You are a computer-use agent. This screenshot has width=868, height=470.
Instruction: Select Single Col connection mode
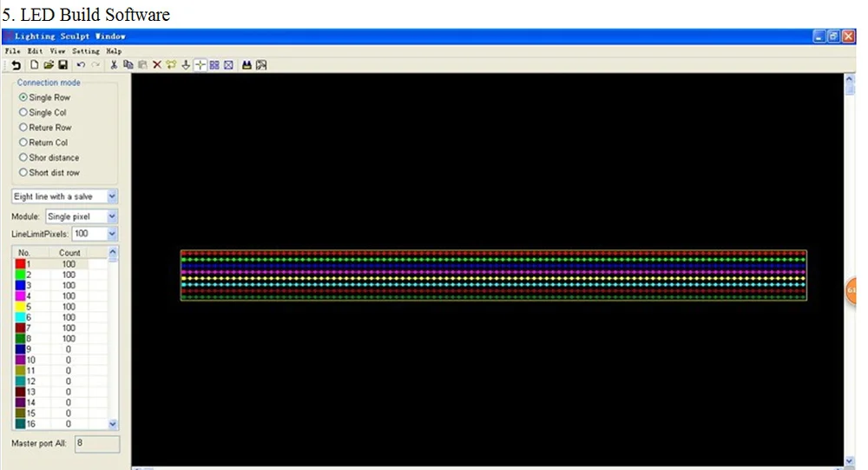coord(43,112)
